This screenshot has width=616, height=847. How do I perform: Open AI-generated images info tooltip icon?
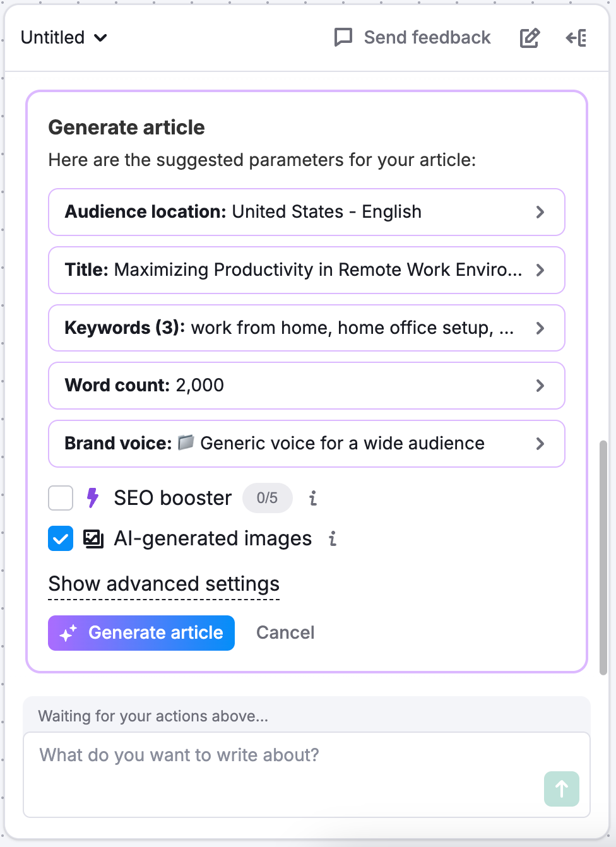tap(333, 538)
